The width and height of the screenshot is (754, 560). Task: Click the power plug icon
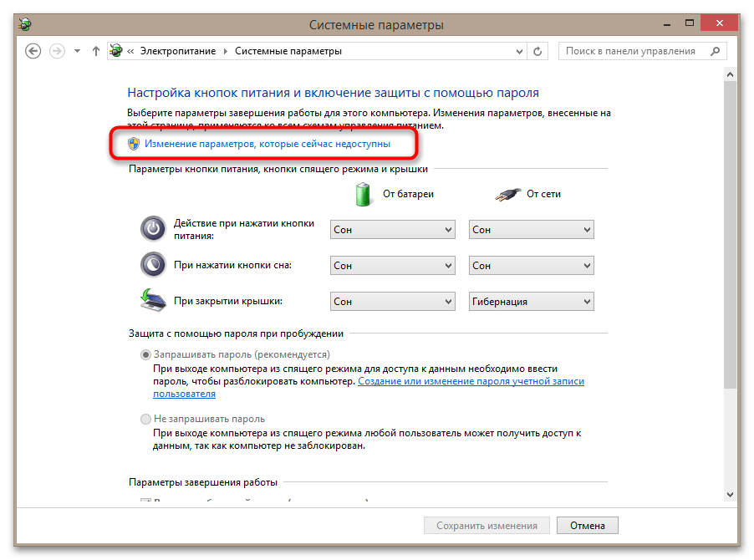pyautogui.click(x=507, y=195)
